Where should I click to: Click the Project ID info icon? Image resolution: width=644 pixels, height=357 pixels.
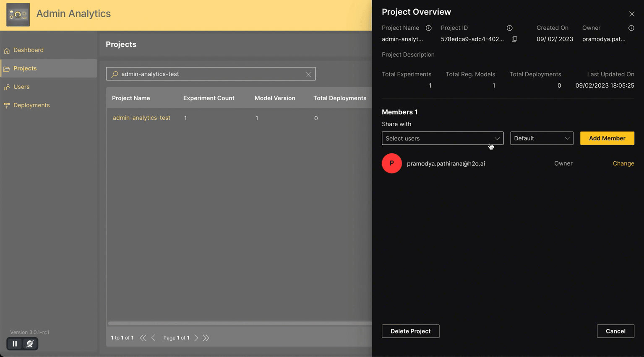coord(509,28)
